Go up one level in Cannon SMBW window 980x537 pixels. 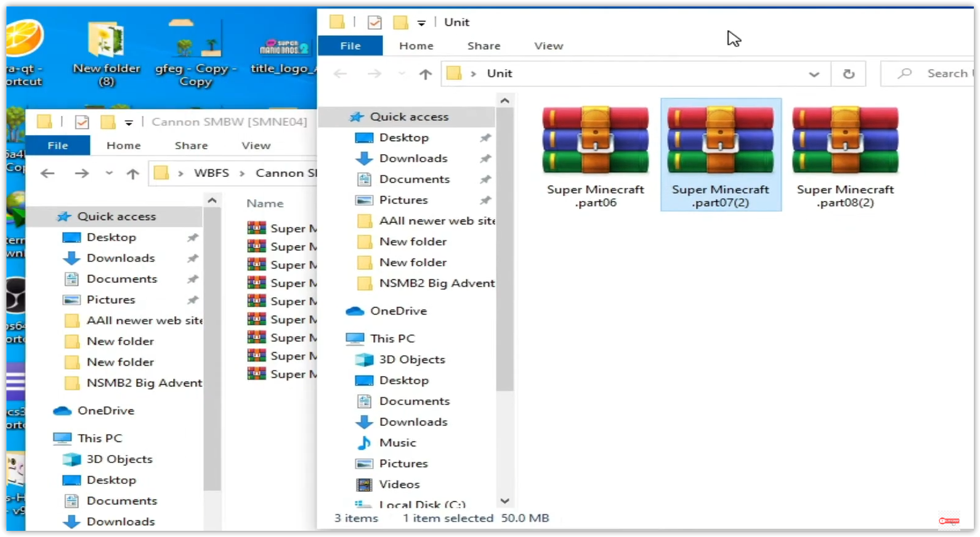tap(132, 174)
